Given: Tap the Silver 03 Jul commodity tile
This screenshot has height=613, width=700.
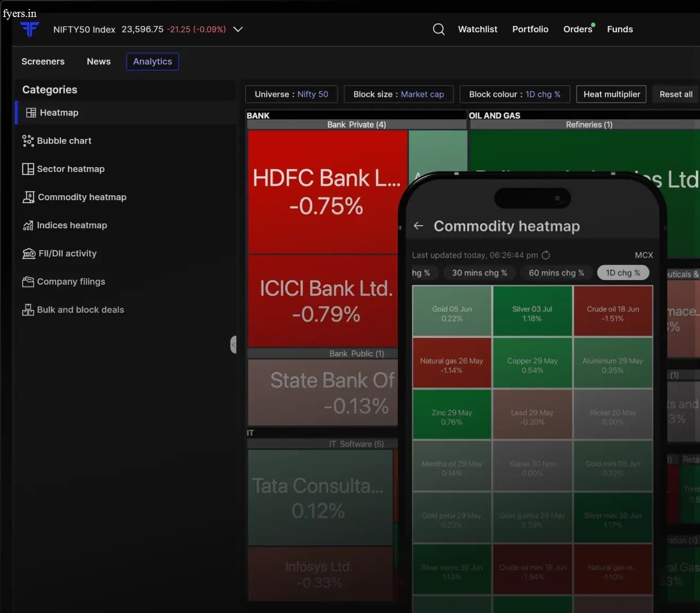Looking at the screenshot, I should [x=532, y=311].
